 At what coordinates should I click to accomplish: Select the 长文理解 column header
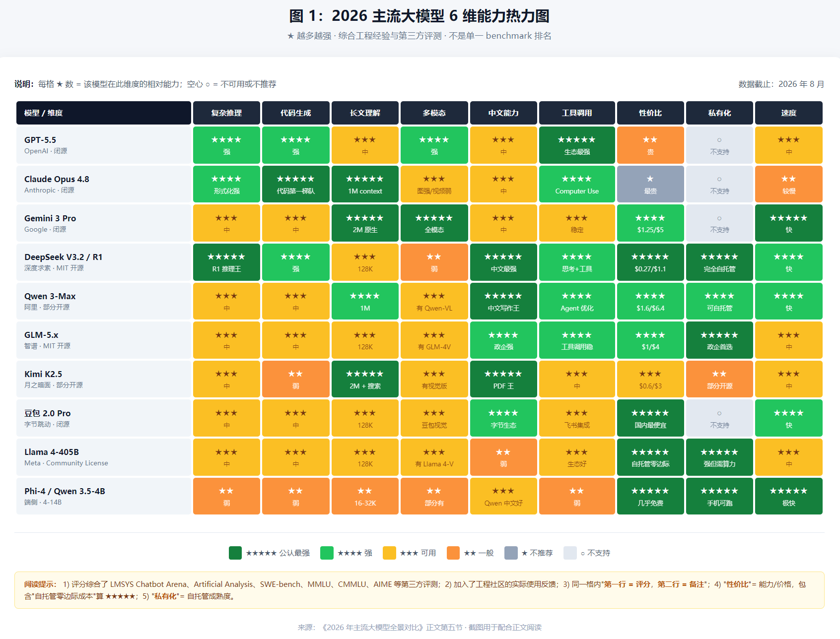coord(365,113)
